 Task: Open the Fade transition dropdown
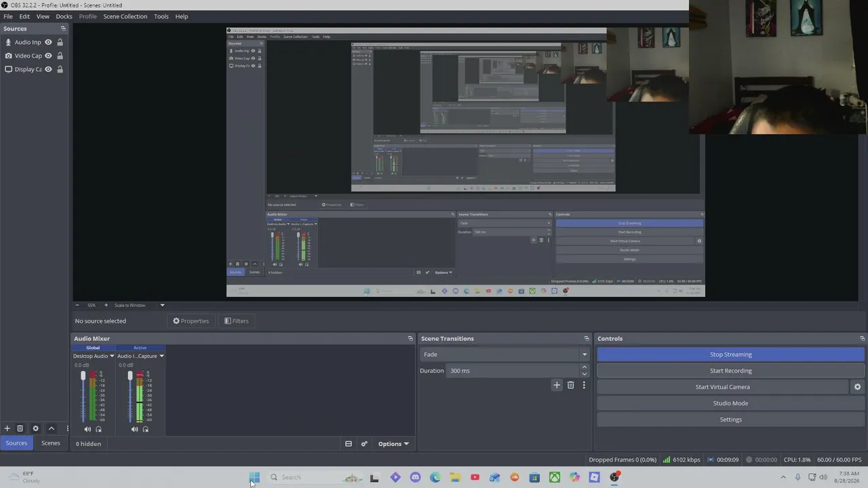(x=505, y=354)
